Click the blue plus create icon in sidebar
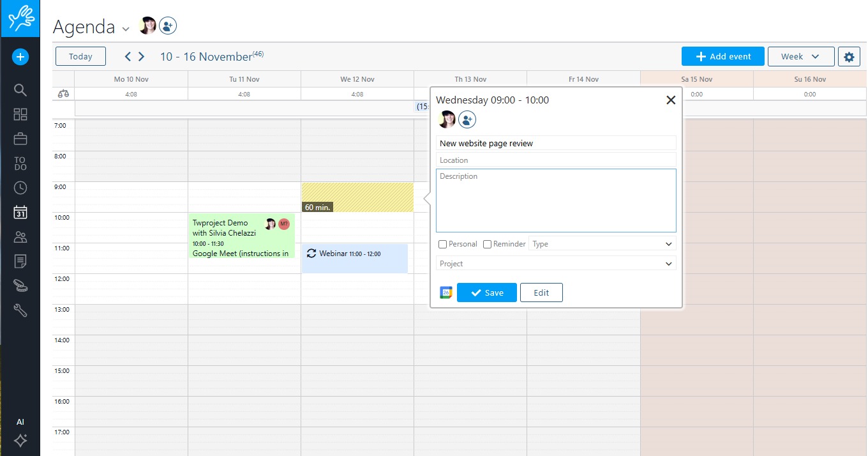This screenshot has height=456, width=868. click(x=20, y=57)
